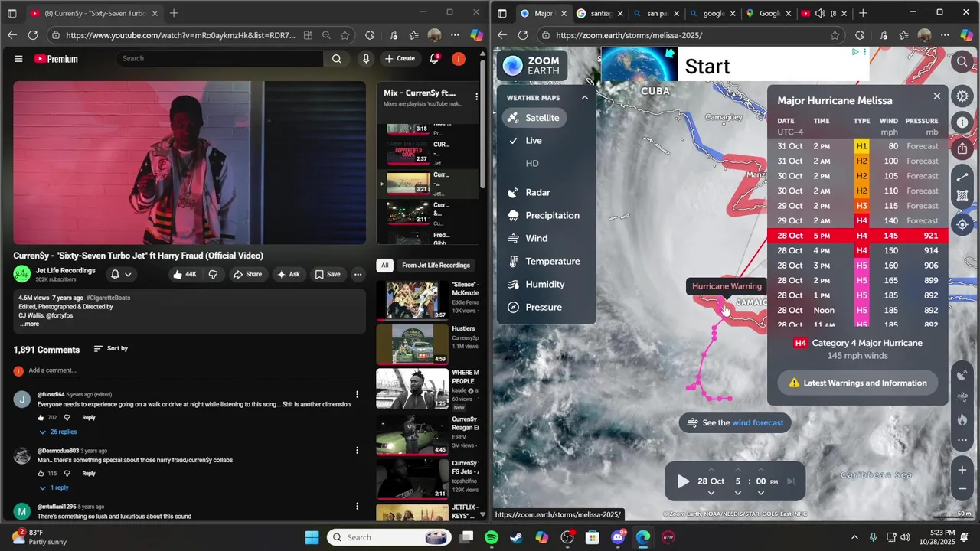
Task: Decrease the minutes below 00
Action: click(761, 494)
